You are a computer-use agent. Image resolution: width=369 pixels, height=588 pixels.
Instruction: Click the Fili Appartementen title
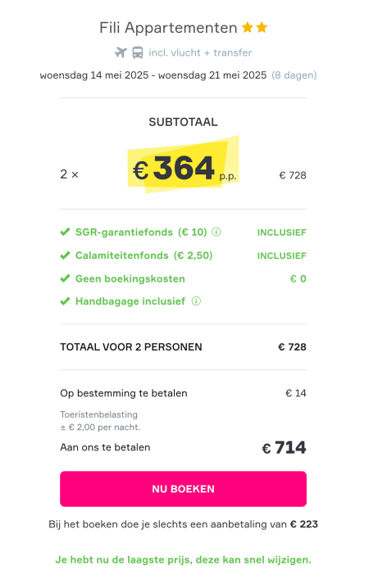168,28
